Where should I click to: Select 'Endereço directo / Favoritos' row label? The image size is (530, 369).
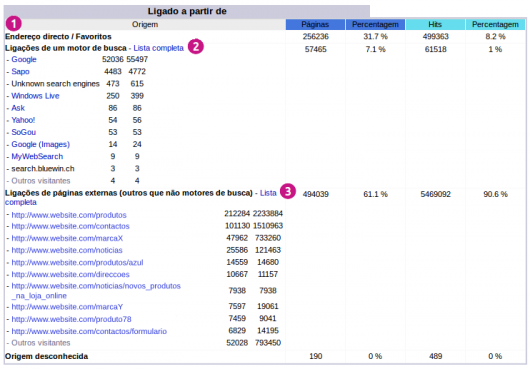pos(58,36)
